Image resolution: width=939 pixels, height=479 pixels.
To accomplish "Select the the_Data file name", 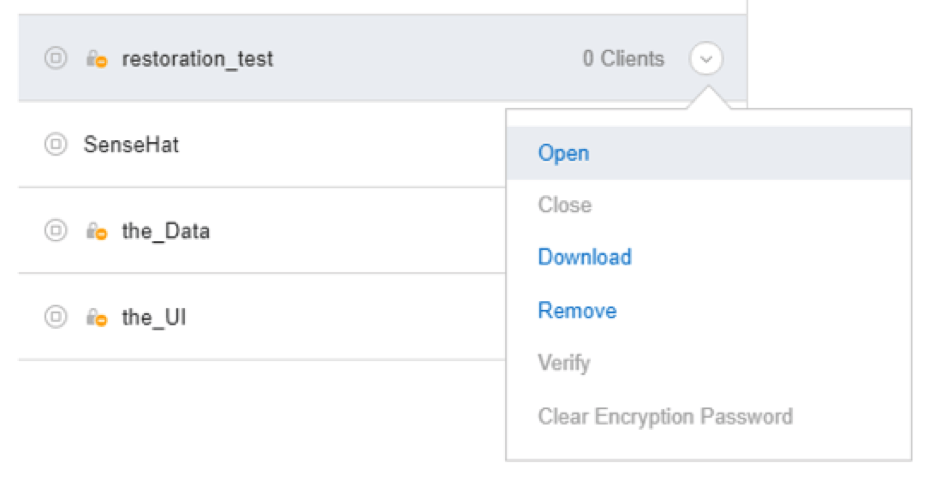I will [x=166, y=231].
